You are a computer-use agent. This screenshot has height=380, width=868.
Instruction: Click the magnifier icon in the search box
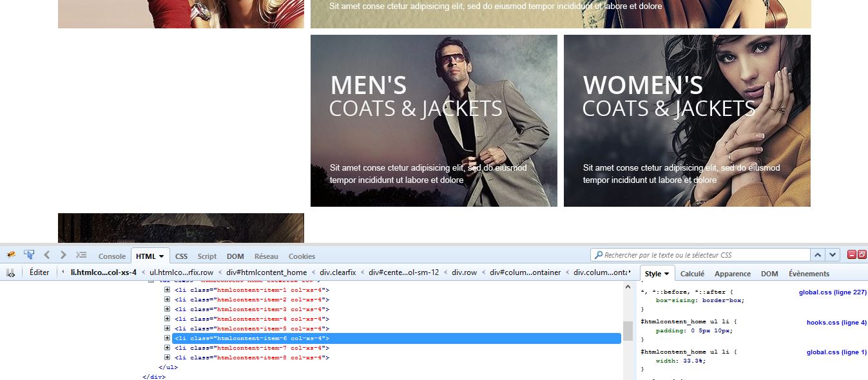598,255
